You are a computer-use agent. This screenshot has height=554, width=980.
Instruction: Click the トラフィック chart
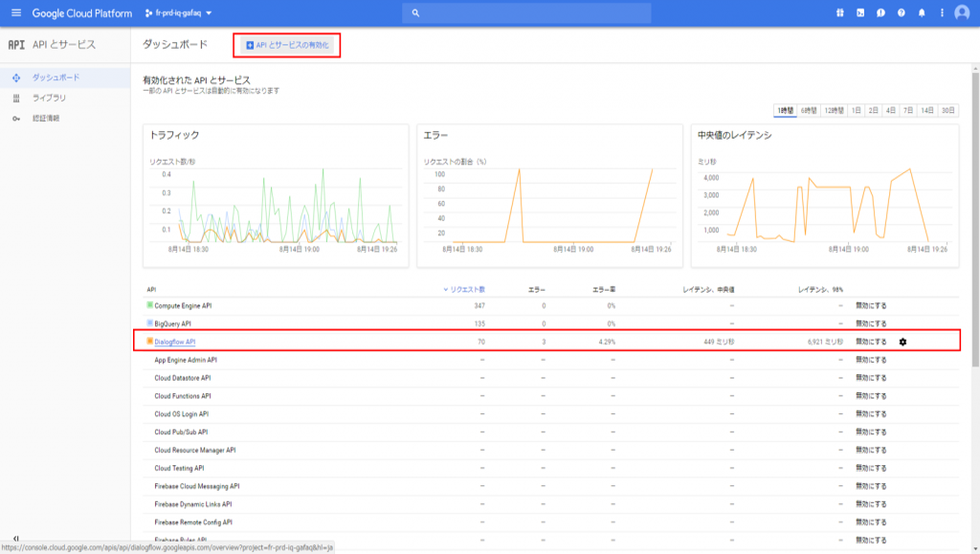point(276,195)
